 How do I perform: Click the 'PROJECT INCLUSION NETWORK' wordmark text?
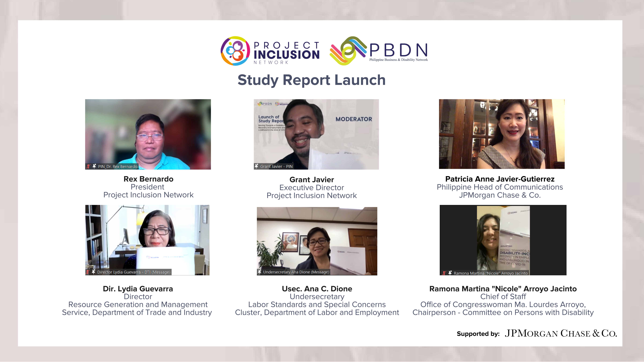point(286,53)
